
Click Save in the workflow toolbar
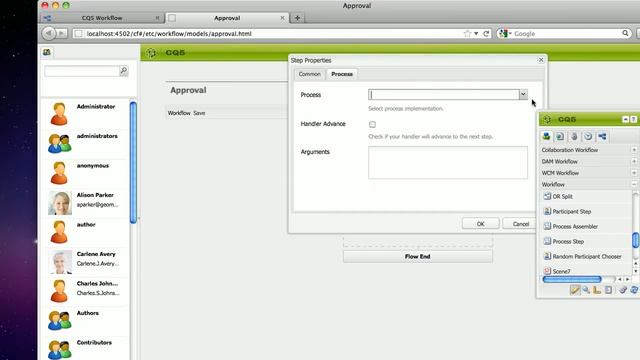(x=199, y=113)
